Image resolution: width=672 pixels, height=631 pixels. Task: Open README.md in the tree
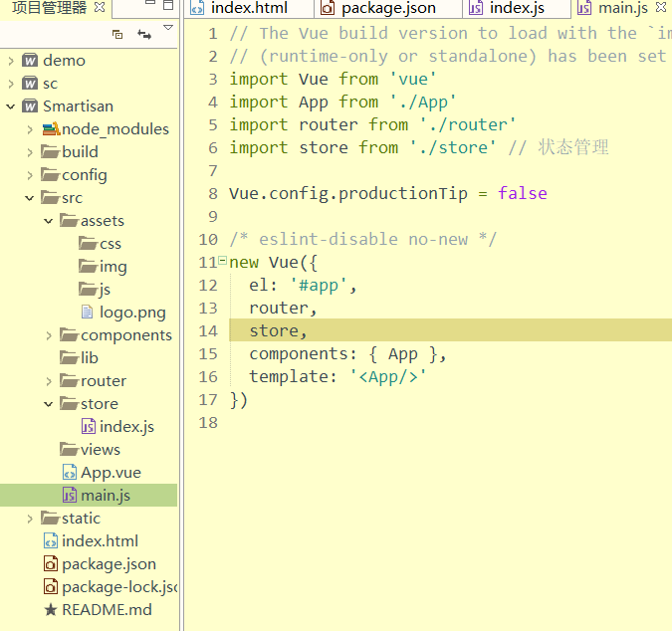pos(107,610)
